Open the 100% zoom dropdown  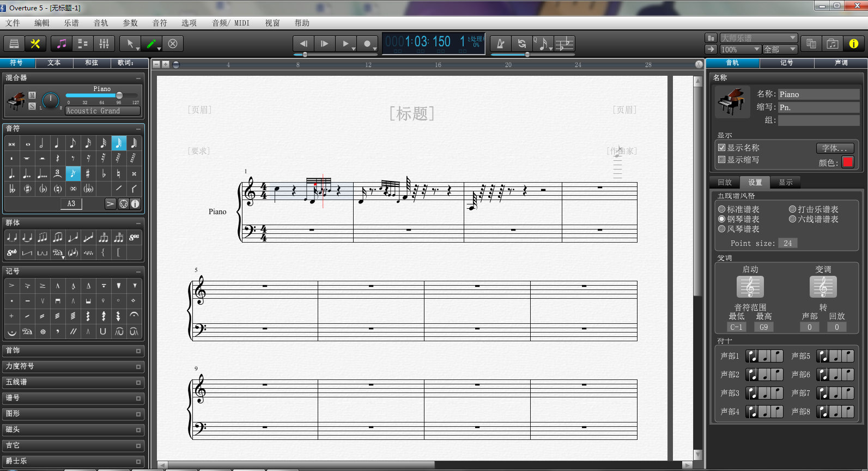click(x=740, y=50)
